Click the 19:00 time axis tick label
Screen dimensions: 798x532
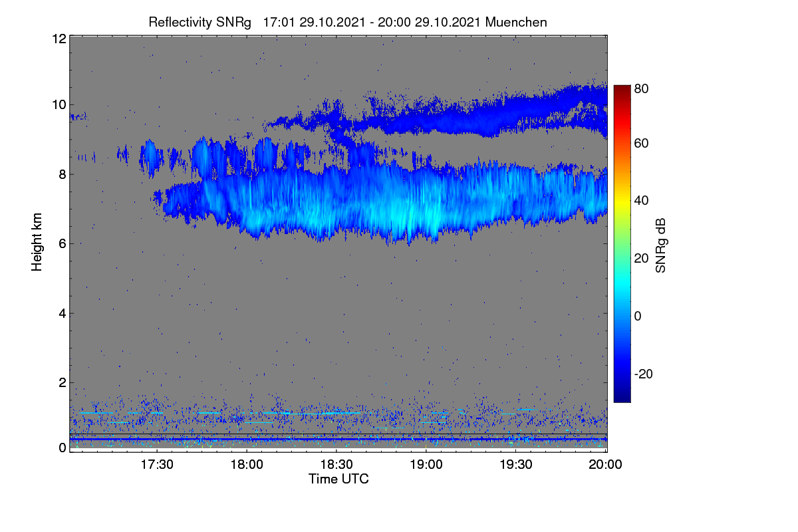tap(427, 465)
